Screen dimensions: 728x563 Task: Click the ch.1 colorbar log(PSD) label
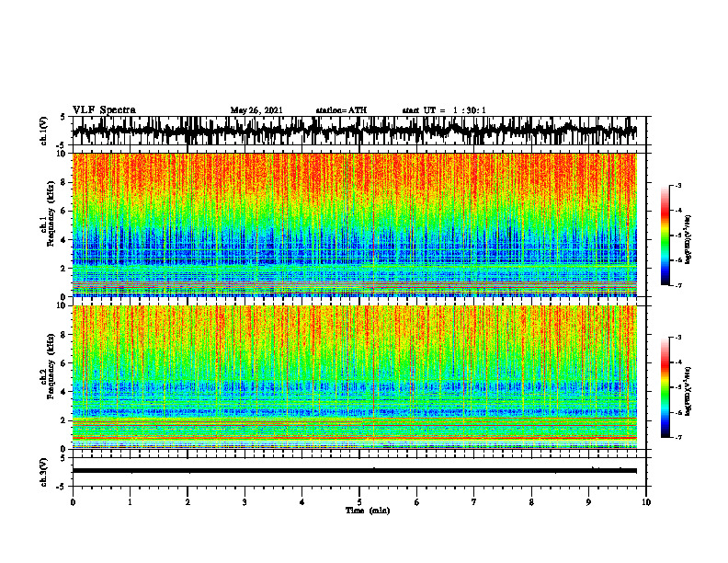click(x=688, y=240)
